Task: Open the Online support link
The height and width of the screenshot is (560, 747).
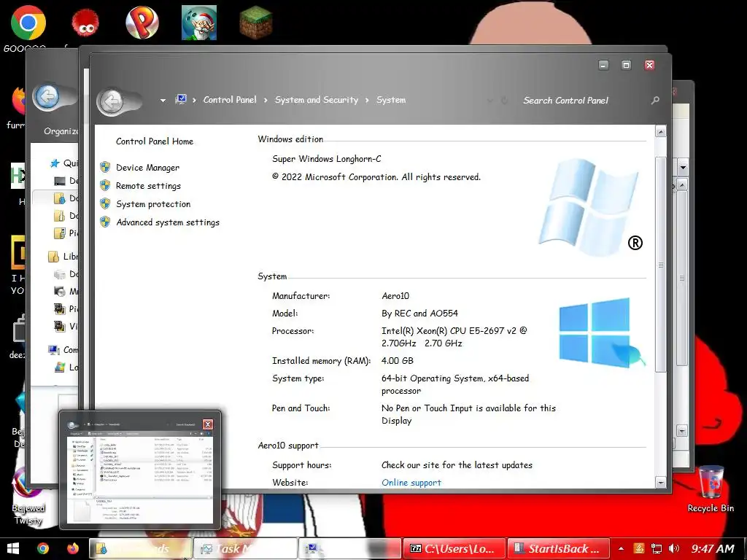Action: coord(411,483)
